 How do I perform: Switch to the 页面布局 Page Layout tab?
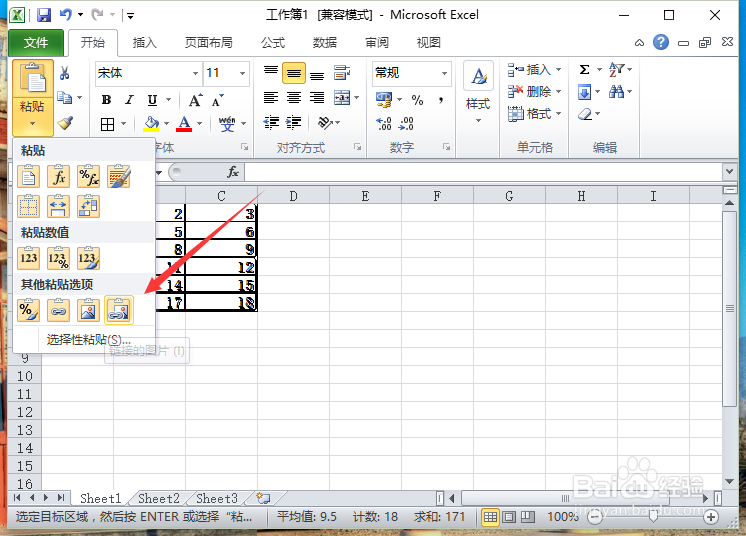point(208,43)
